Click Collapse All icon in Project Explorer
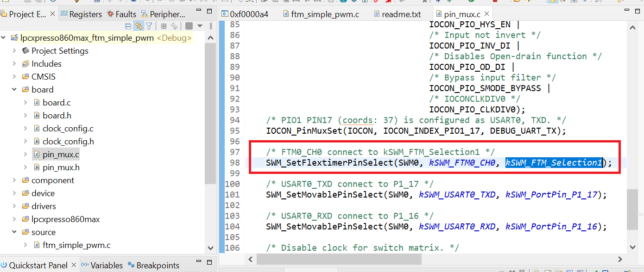 pyautogui.click(x=128, y=26)
